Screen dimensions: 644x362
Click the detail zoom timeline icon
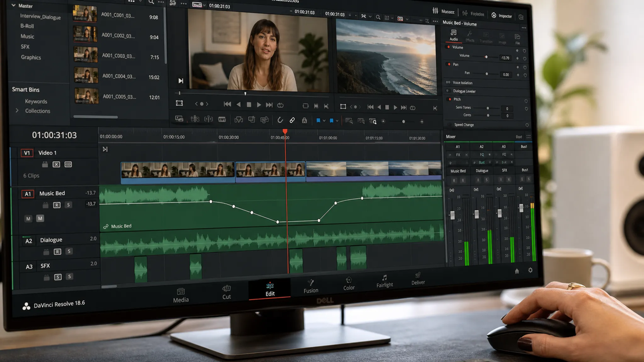pos(361,121)
